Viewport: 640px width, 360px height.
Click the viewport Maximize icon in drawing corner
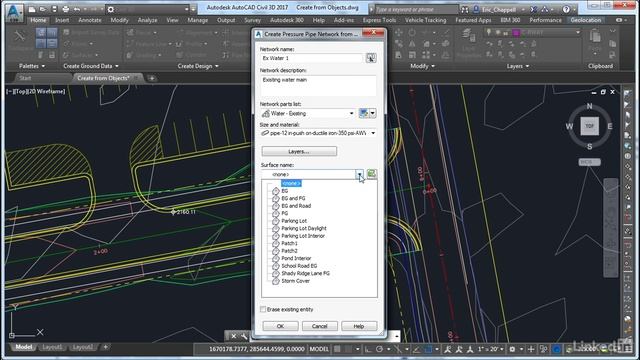tap(603, 92)
